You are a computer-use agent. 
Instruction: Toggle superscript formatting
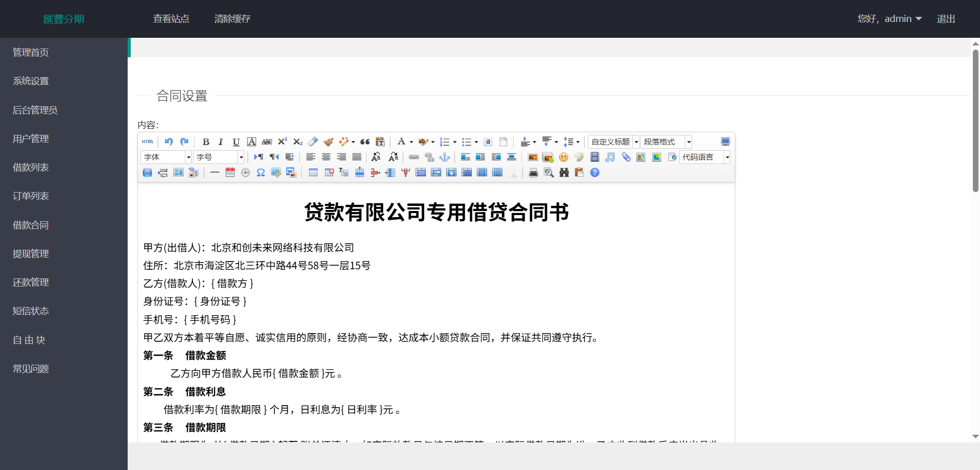click(x=282, y=142)
